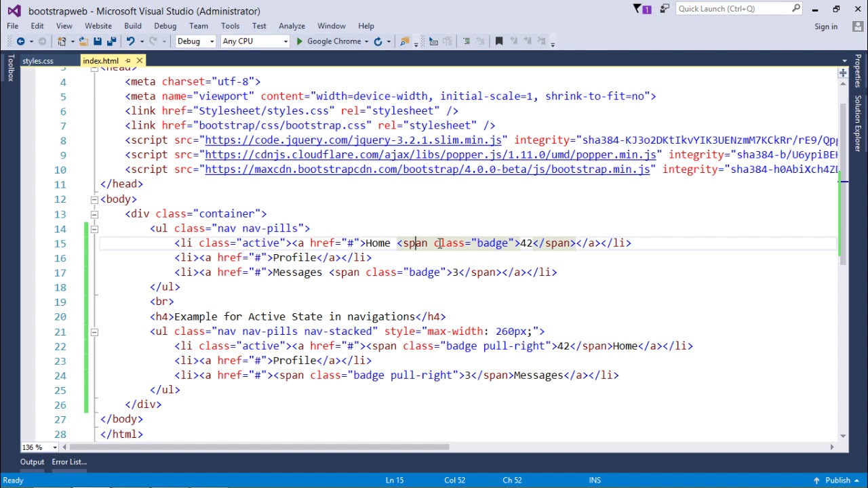This screenshot has height=488, width=868.
Task: Click the INS insert mode indicator
Action: [x=595, y=481]
